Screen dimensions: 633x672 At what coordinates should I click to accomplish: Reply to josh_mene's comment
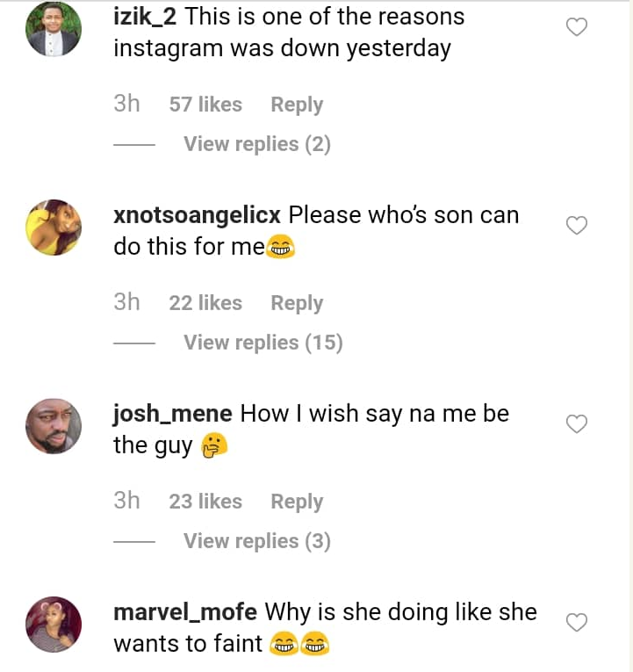(297, 502)
